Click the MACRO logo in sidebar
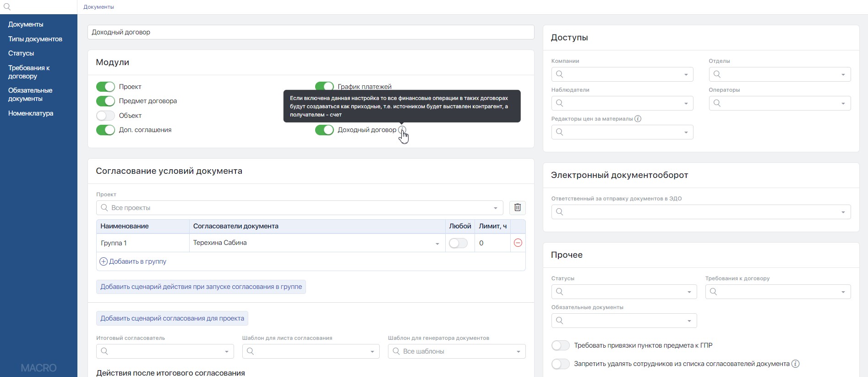Screen dimensions: 868x377 click(x=38, y=368)
